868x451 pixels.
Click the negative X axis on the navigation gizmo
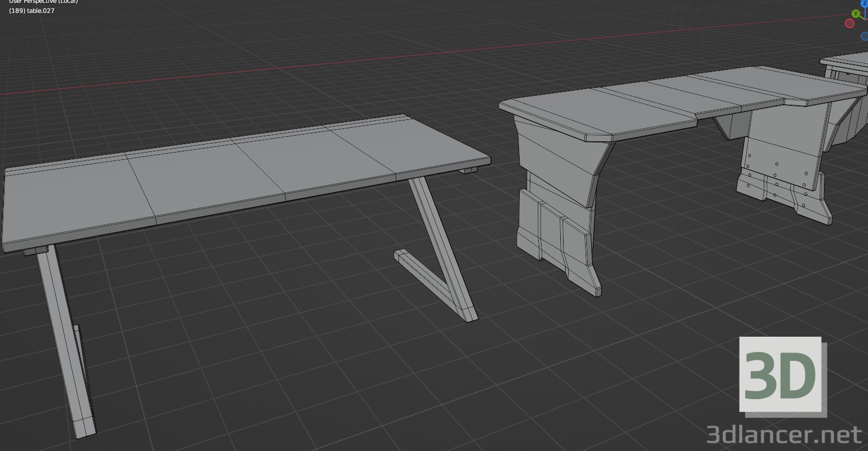click(849, 24)
